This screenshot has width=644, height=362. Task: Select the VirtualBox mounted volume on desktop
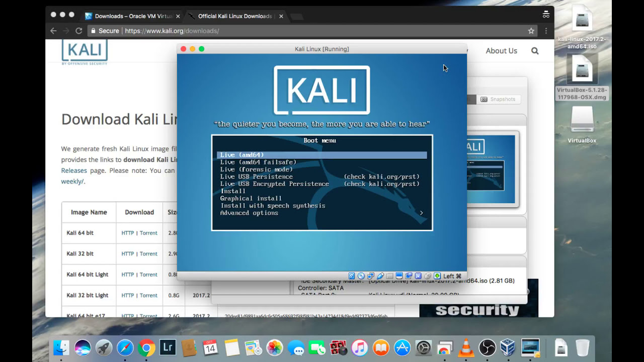pos(582,125)
